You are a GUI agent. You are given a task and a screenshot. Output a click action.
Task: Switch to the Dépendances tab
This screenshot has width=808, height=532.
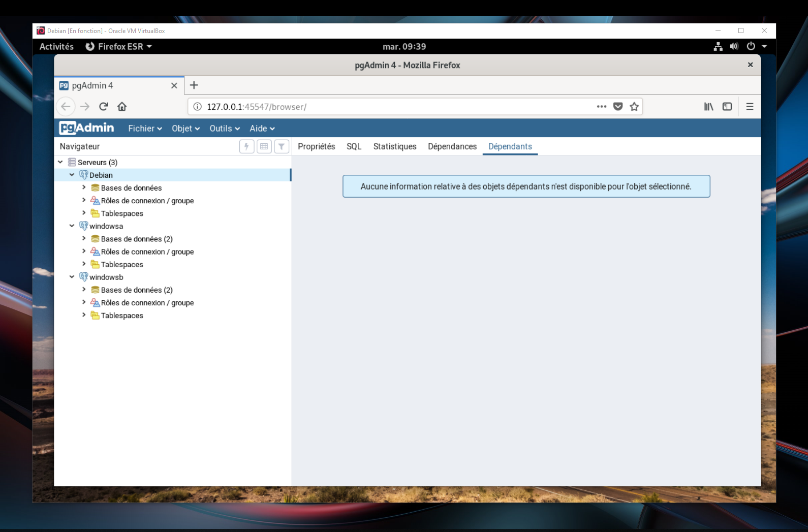pyautogui.click(x=452, y=146)
